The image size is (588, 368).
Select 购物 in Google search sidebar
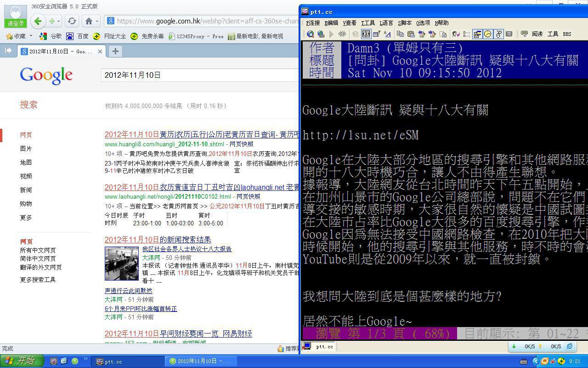(26, 204)
